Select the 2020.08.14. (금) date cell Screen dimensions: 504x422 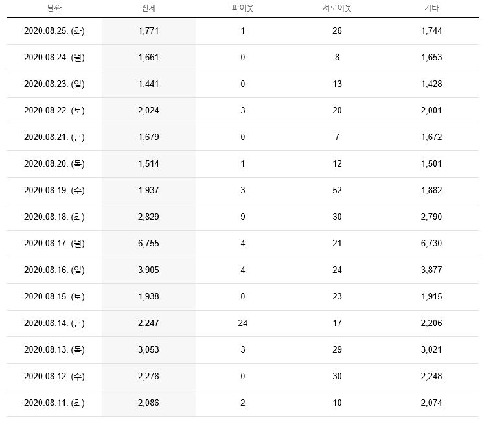pyautogui.click(x=54, y=323)
